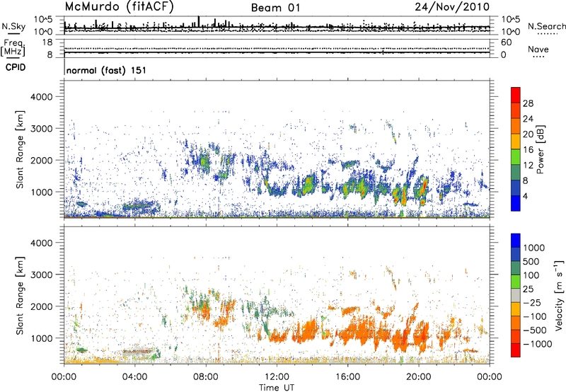Click the red bottom of the velocity colorbar
Screen dimensions: 566x392
[516, 350]
